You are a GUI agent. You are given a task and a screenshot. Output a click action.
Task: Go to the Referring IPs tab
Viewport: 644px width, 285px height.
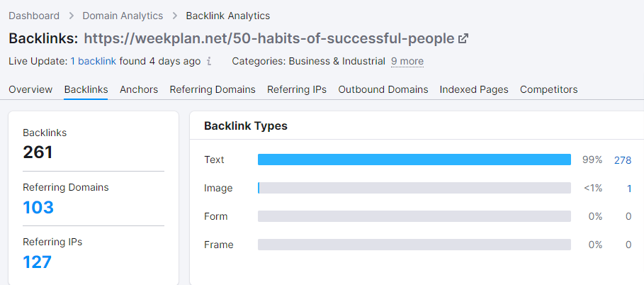pyautogui.click(x=297, y=89)
